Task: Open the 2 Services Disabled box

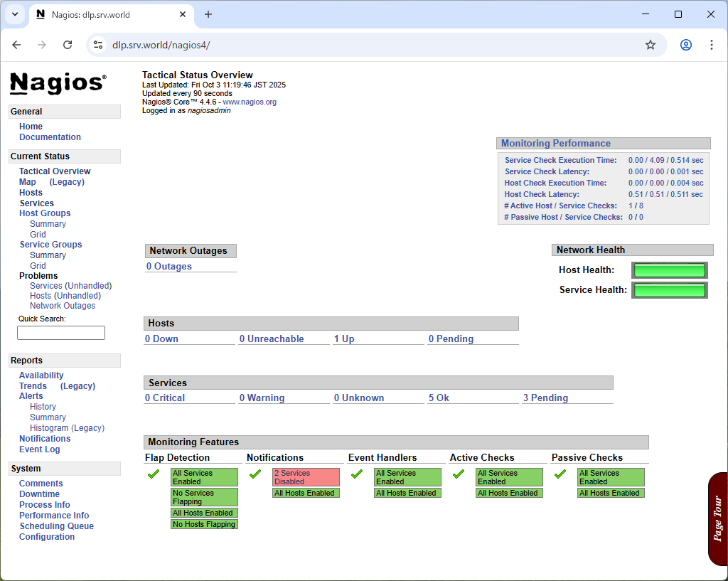Action: click(306, 477)
